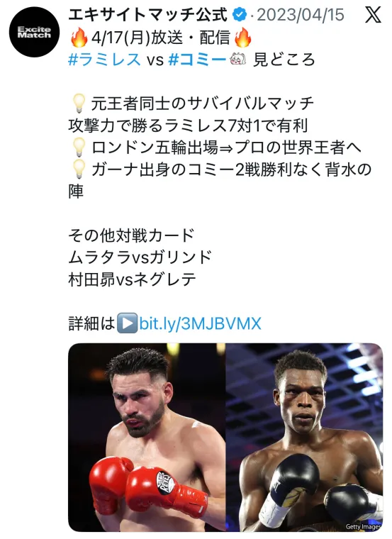View the right boxer photo with black gloves

304,438
